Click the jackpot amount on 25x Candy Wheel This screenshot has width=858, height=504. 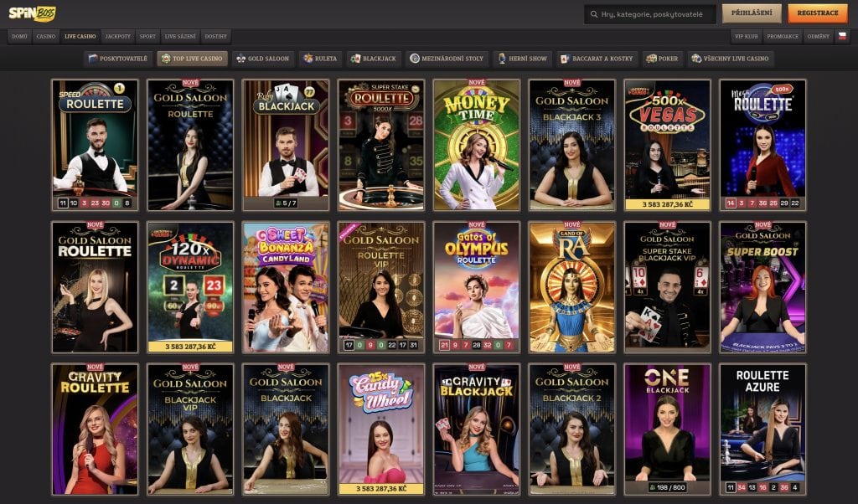(381, 488)
